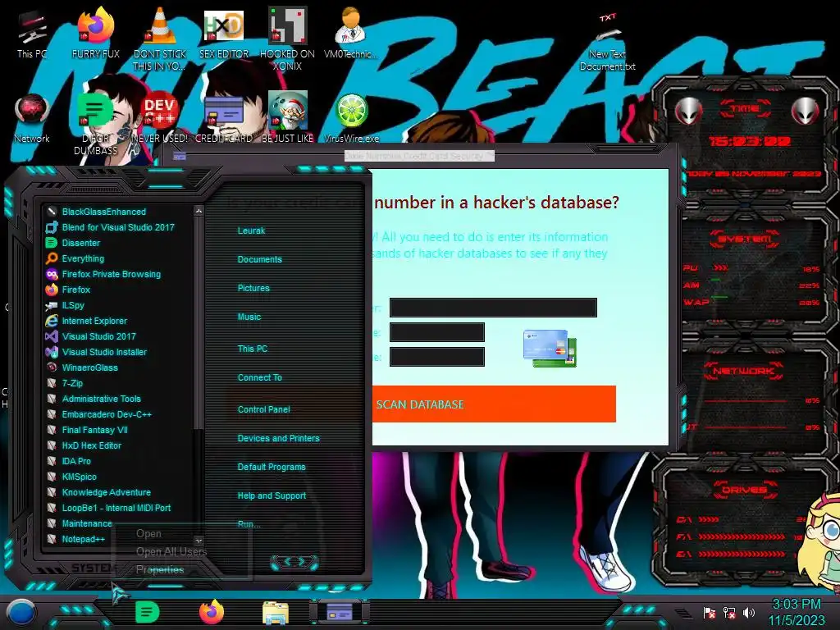Open Default Programs from Start menu

[272, 467]
